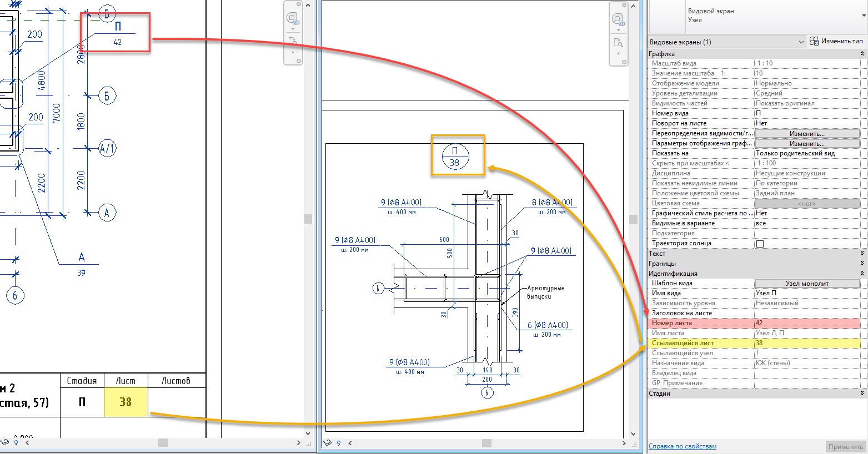Screen dimensions: 868x454
Task: Edit the Номер вида value field
Action: 807,113
